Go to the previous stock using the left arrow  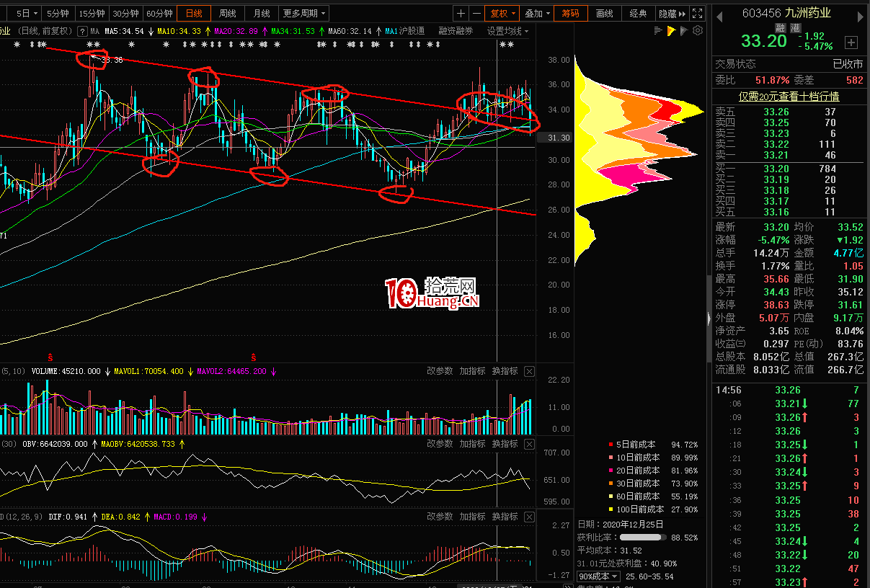pos(720,13)
